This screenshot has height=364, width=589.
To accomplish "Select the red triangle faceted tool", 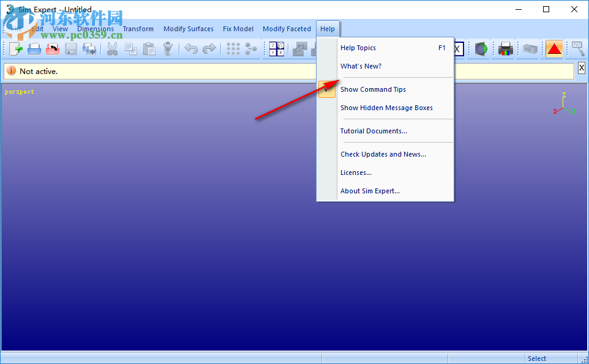I will [x=553, y=49].
